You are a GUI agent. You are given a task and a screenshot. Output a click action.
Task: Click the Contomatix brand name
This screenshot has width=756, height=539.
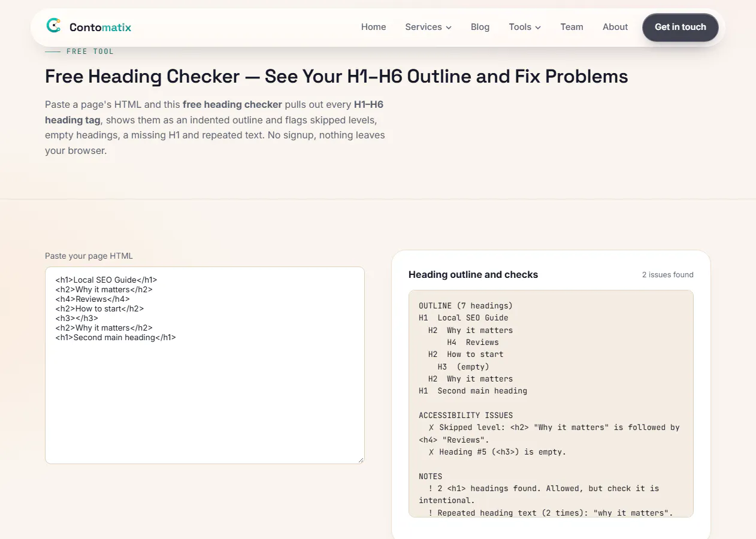[x=100, y=27]
